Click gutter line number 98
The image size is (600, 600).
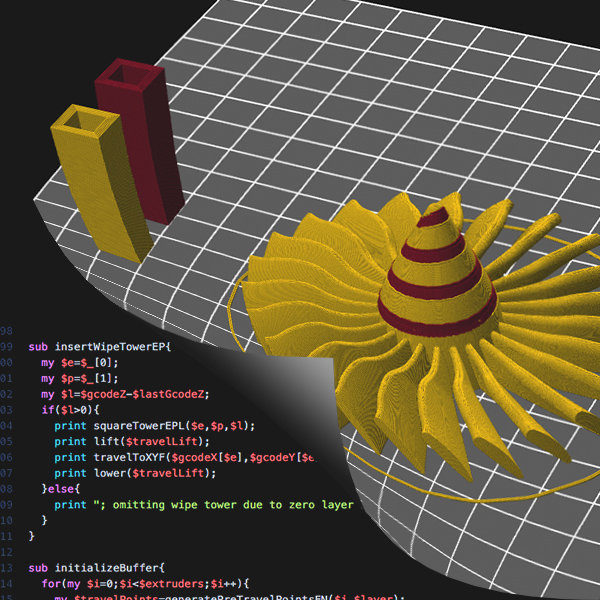pos(6,331)
